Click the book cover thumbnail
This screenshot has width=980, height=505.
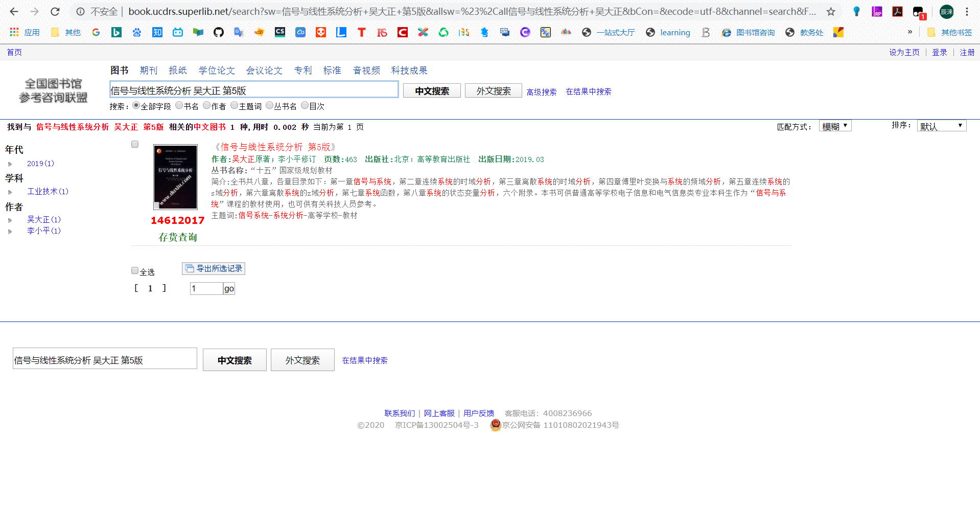[175, 177]
